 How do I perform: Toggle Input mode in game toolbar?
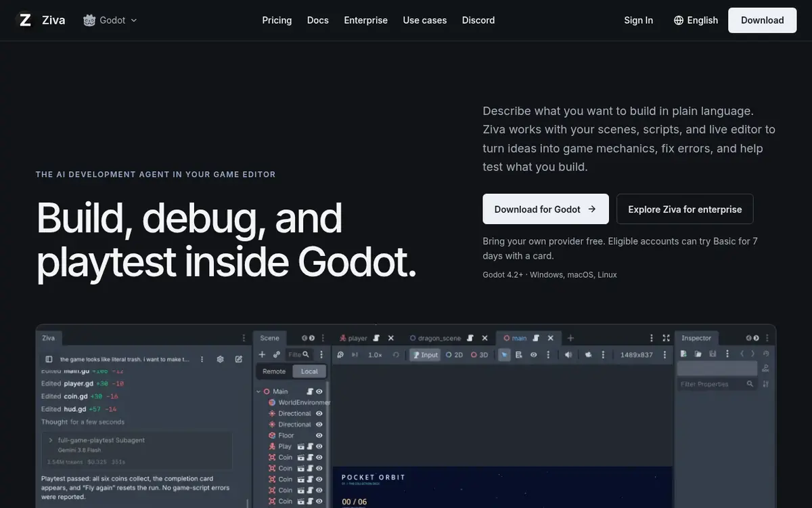click(425, 355)
